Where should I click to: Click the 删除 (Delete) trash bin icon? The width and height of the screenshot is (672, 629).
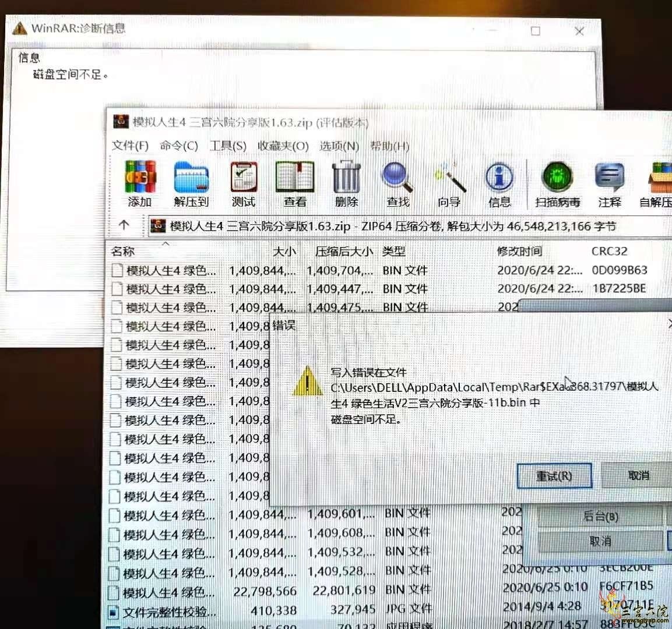point(346,177)
